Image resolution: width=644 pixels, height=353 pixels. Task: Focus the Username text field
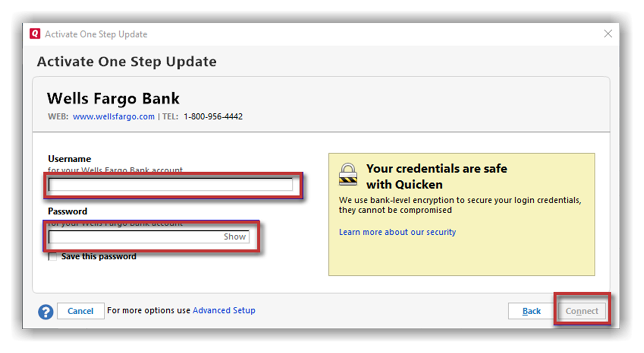coord(170,185)
